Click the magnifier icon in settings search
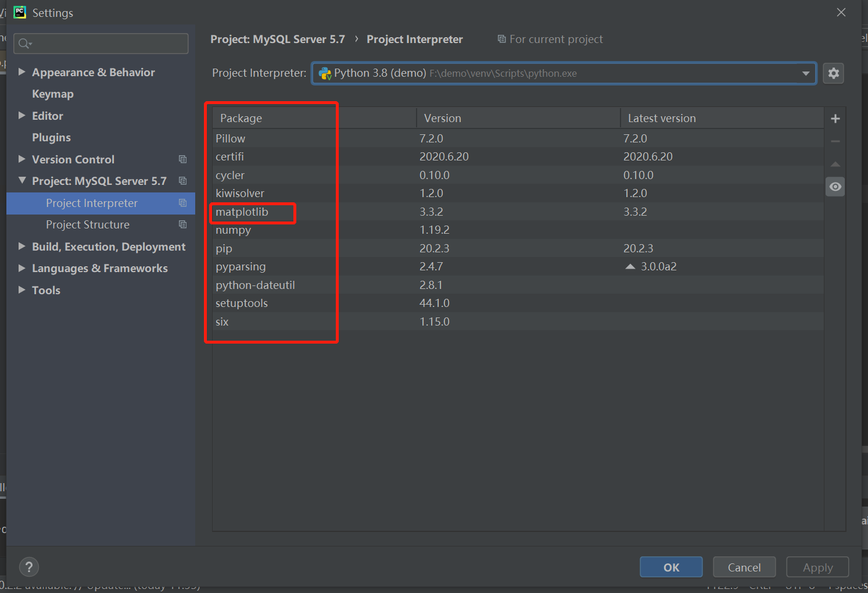The image size is (868, 593). (24, 43)
